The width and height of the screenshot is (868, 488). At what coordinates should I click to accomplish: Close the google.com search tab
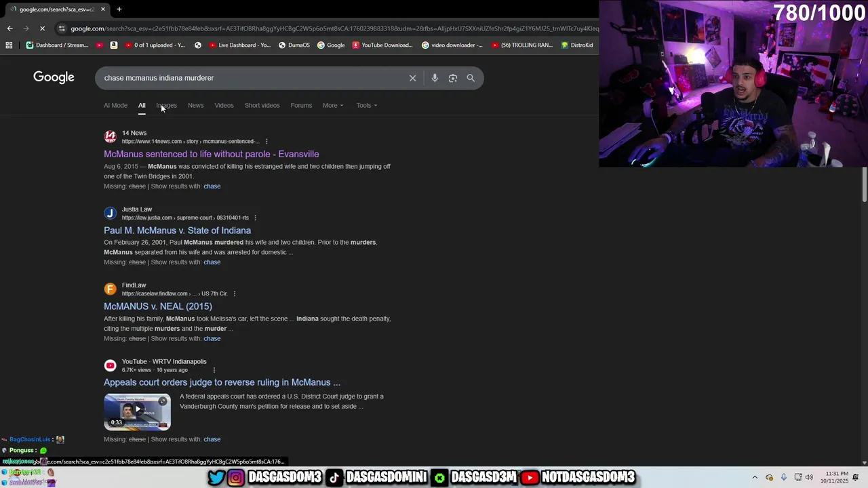(103, 9)
